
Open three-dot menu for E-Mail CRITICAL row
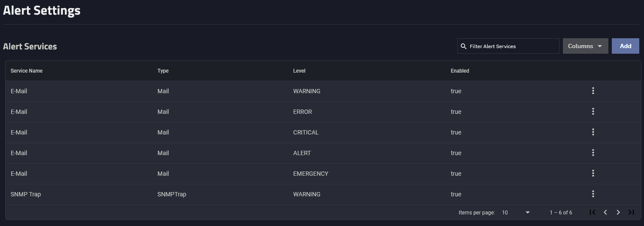click(x=593, y=132)
